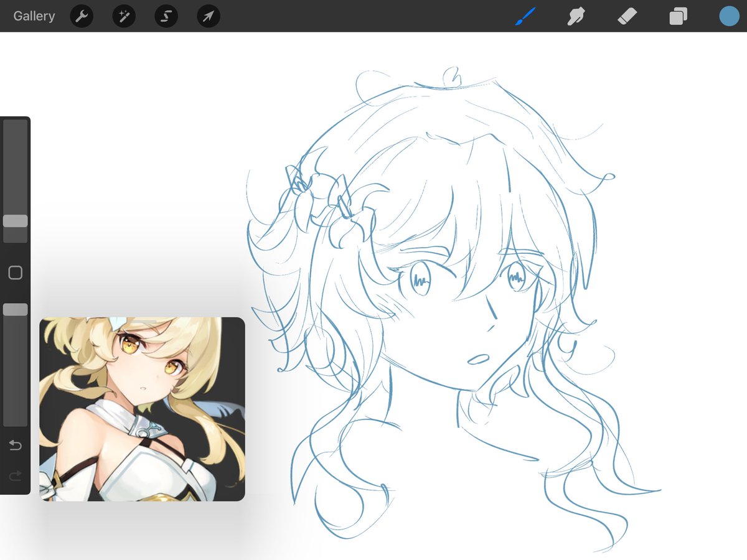Return to the Gallery
Viewport: 747px width, 560px height.
[x=34, y=16]
